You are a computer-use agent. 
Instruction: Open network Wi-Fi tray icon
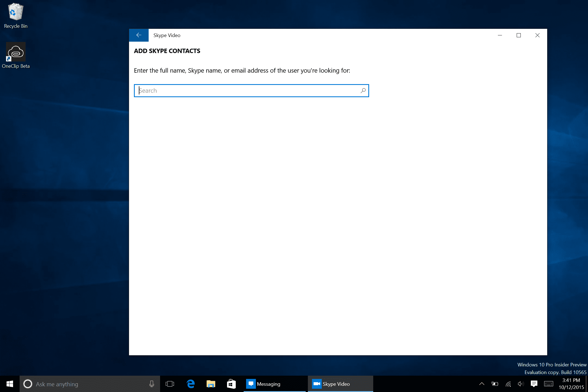[x=508, y=384]
